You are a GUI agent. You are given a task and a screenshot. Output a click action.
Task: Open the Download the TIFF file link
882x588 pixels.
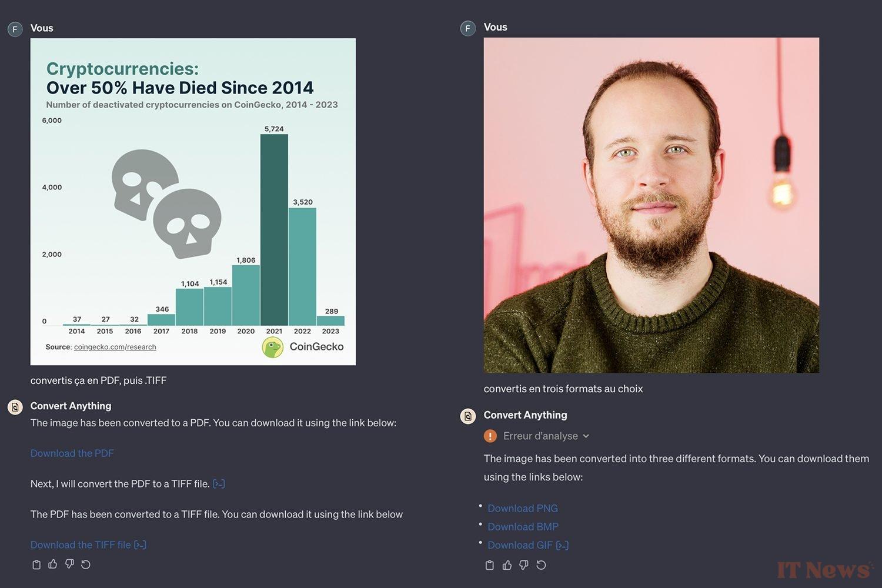[x=81, y=545]
